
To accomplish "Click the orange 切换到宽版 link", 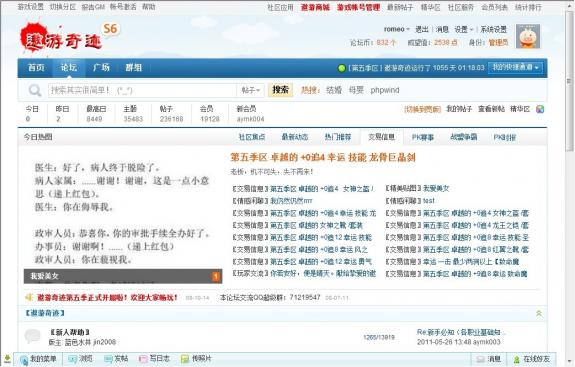I will (x=422, y=109).
